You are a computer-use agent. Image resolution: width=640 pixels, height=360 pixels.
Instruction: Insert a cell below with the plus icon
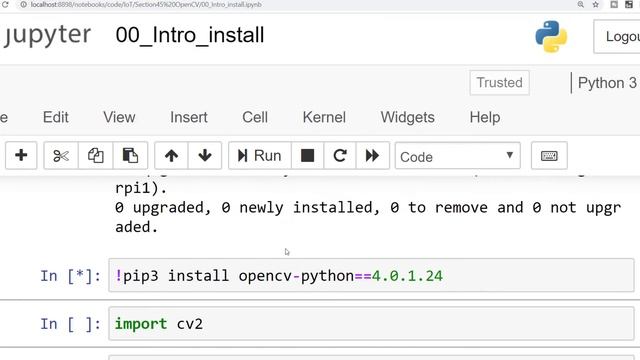21,156
